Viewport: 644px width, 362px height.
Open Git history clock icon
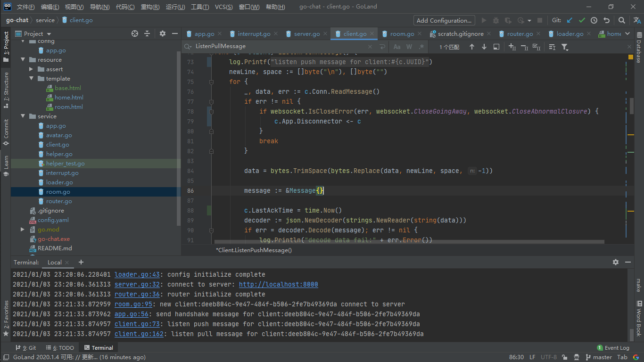click(x=594, y=20)
